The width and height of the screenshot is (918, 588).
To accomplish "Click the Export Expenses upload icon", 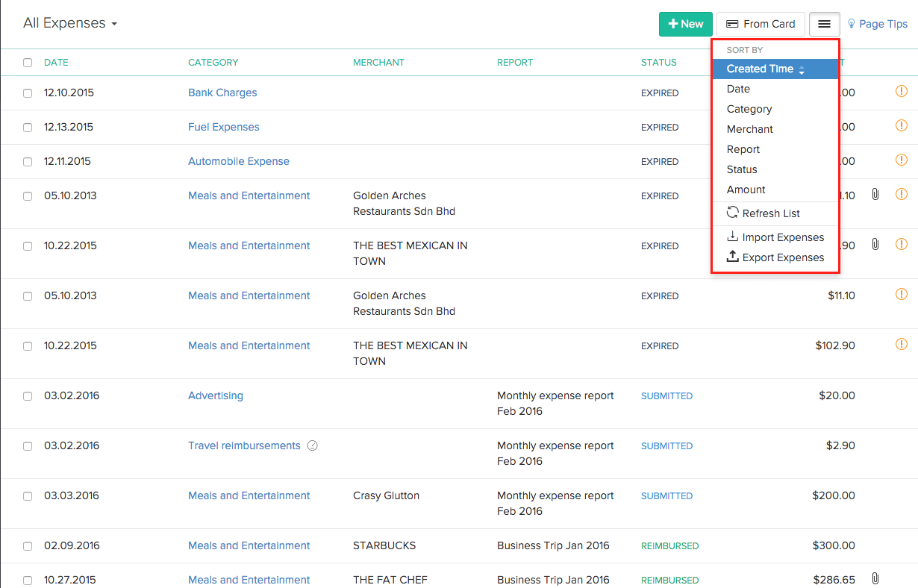I will [x=733, y=257].
